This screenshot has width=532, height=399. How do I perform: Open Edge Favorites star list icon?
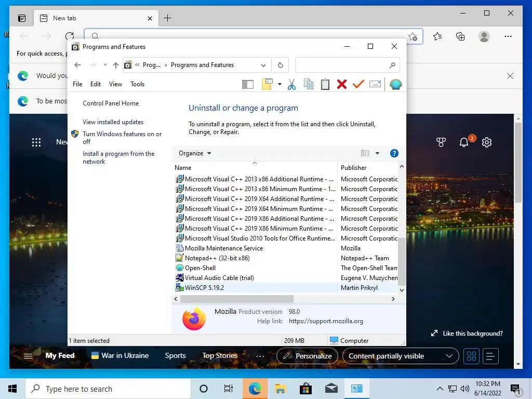pos(437,36)
